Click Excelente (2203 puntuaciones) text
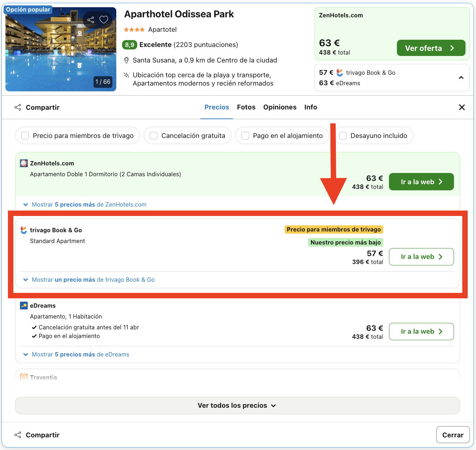This screenshot has height=450, width=476. (x=189, y=45)
